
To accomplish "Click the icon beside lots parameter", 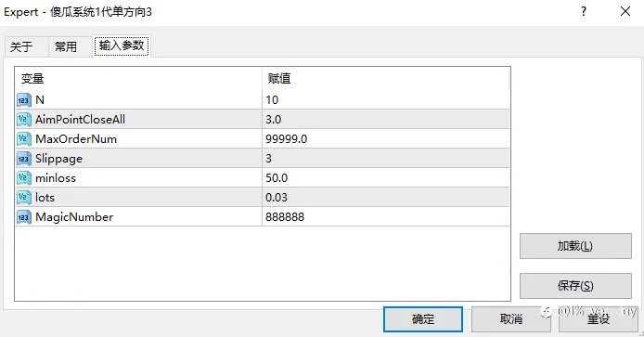I will point(24,197).
